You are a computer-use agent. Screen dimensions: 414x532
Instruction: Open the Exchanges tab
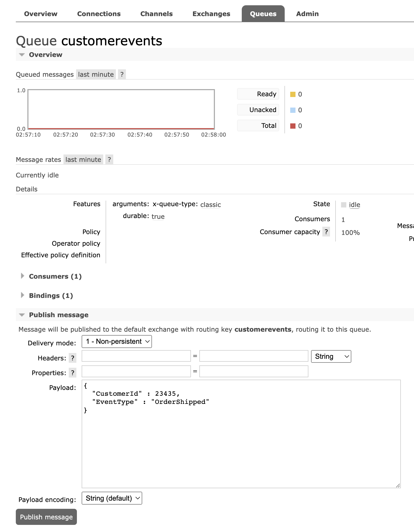pyautogui.click(x=211, y=14)
